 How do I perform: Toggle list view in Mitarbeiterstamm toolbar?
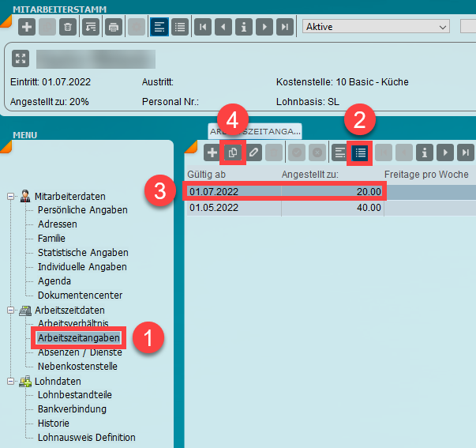[179, 27]
